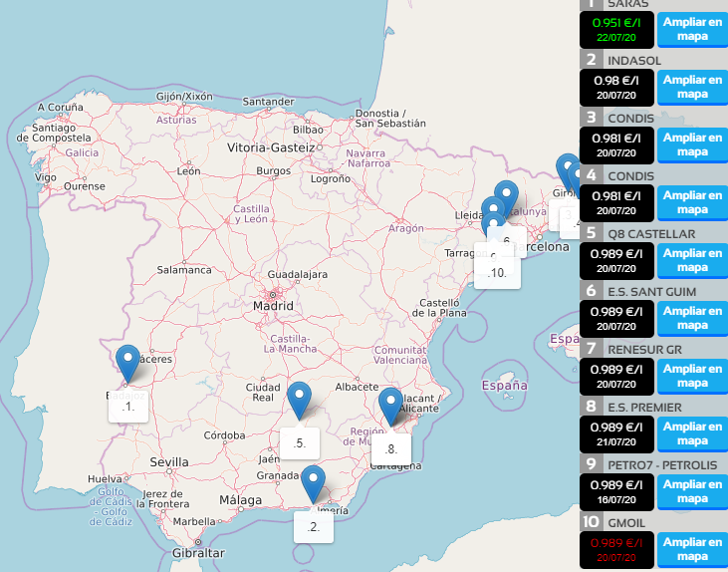Click map marker number 1 near Badajoz
Viewport: 728px width, 572px height.
click(x=127, y=361)
